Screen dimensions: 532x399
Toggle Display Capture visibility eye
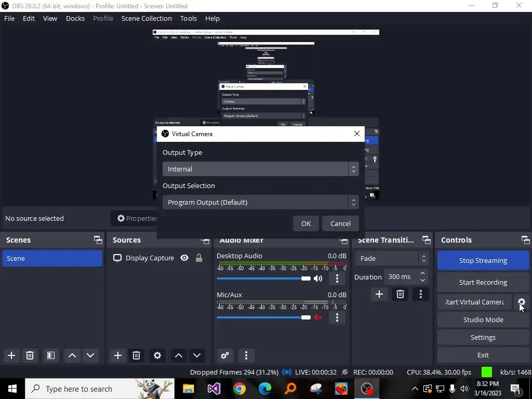(184, 258)
